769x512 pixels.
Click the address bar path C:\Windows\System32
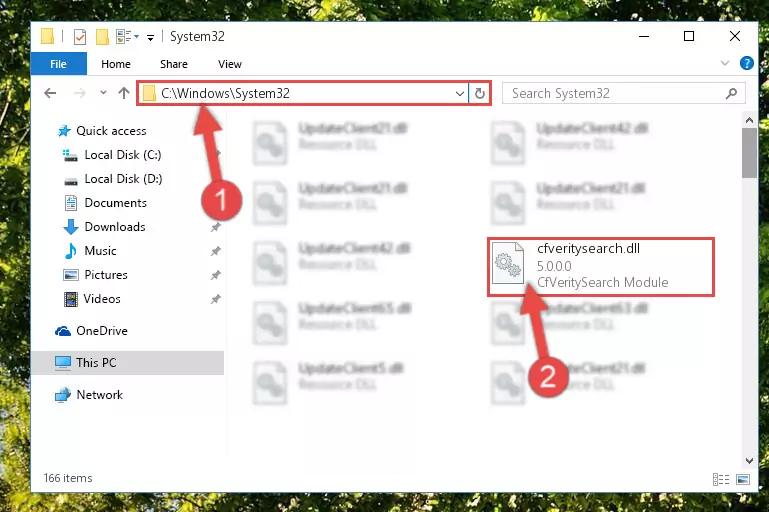pyautogui.click(x=225, y=93)
